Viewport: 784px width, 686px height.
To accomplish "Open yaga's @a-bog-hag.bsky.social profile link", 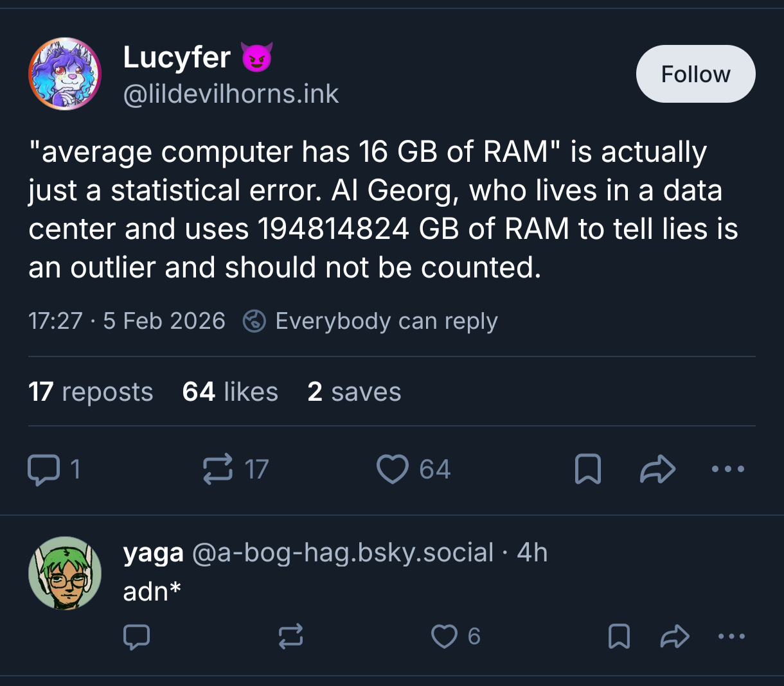I will [x=343, y=552].
